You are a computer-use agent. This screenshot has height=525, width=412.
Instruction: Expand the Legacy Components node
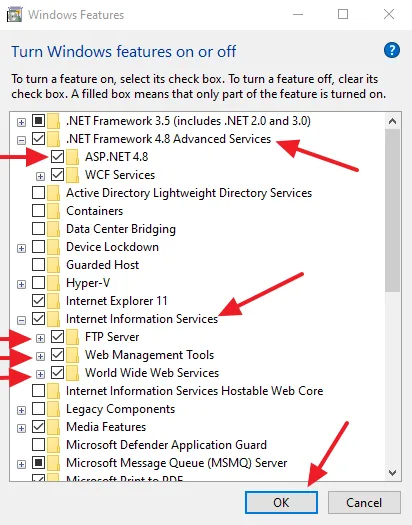[21, 410]
